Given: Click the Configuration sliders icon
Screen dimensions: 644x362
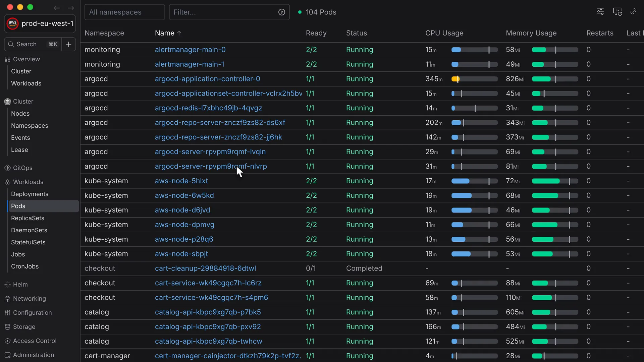Looking at the screenshot, I should 7,313.
